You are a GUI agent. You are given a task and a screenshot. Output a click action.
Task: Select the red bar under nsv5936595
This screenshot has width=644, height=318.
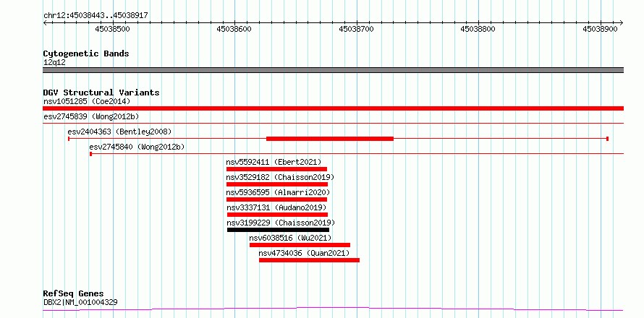pos(277,199)
